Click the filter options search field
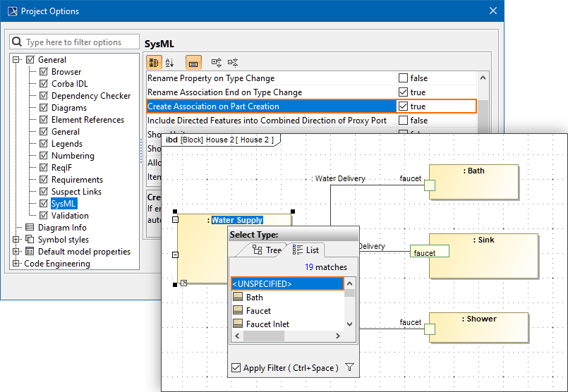 coord(74,42)
